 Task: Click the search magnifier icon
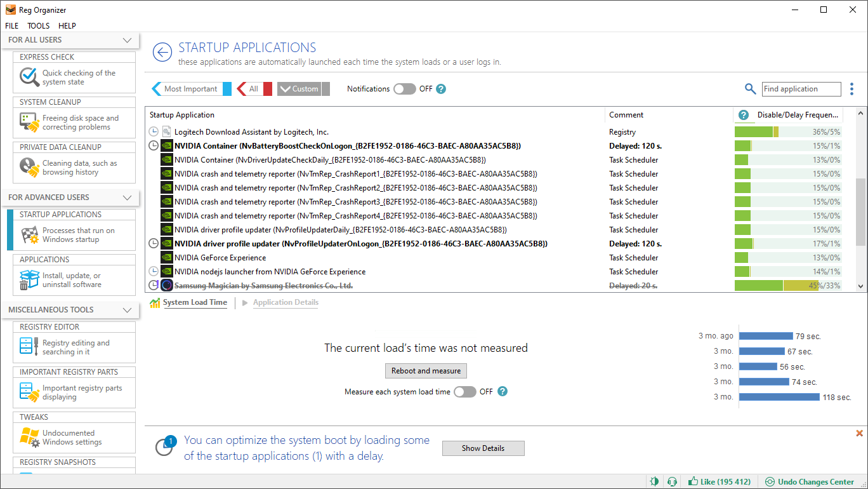coord(750,89)
